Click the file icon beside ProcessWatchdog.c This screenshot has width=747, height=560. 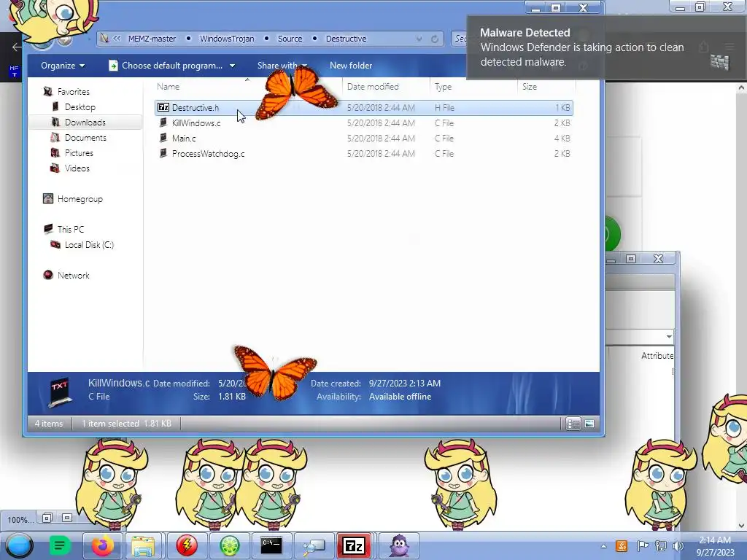click(x=163, y=153)
